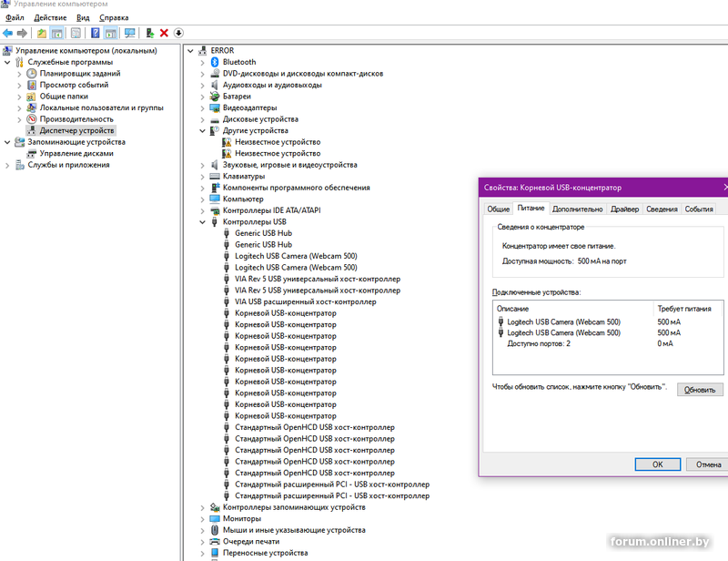This screenshot has height=561, width=728.
Task: Click the Up one level folder icon
Action: tap(42, 33)
